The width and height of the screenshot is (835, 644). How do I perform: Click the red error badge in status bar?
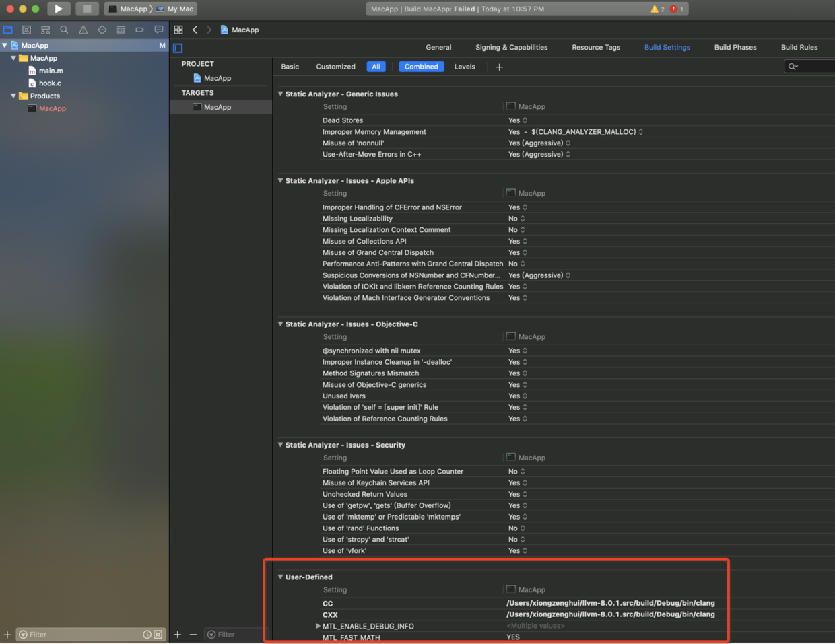(x=677, y=9)
